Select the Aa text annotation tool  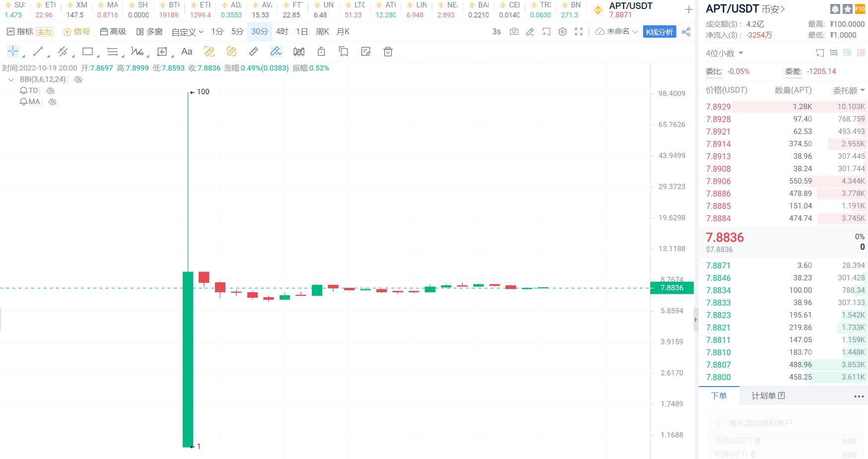tap(187, 51)
